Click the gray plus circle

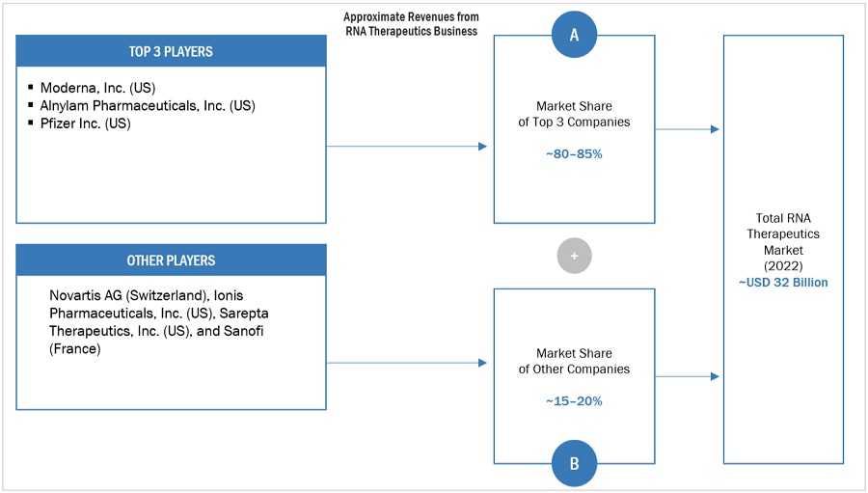click(574, 256)
